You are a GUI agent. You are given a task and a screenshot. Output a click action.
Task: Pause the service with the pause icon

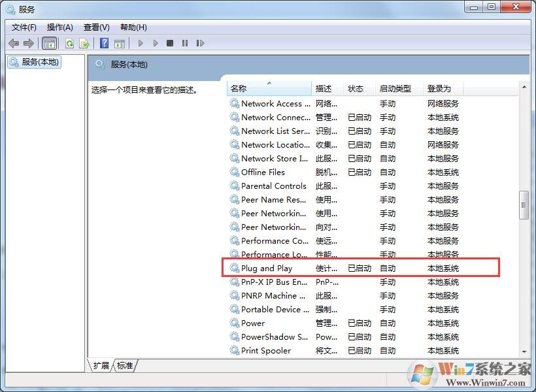pos(185,43)
